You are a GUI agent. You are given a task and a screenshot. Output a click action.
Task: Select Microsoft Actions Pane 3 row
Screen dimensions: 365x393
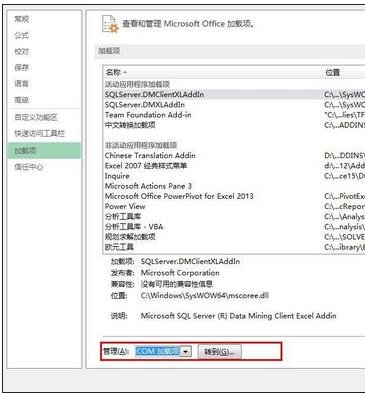pyautogui.click(x=234, y=186)
